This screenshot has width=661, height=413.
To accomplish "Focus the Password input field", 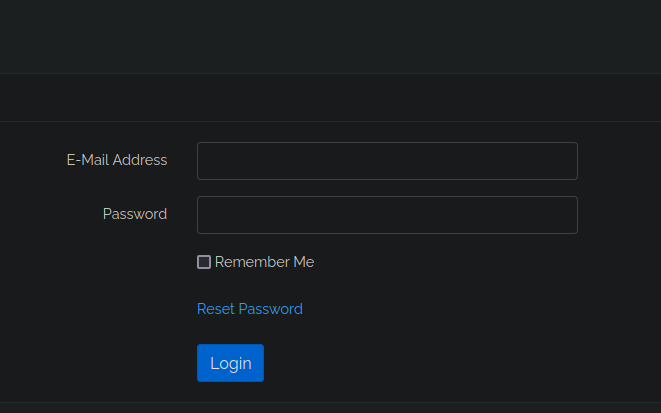I will click(x=387, y=215).
